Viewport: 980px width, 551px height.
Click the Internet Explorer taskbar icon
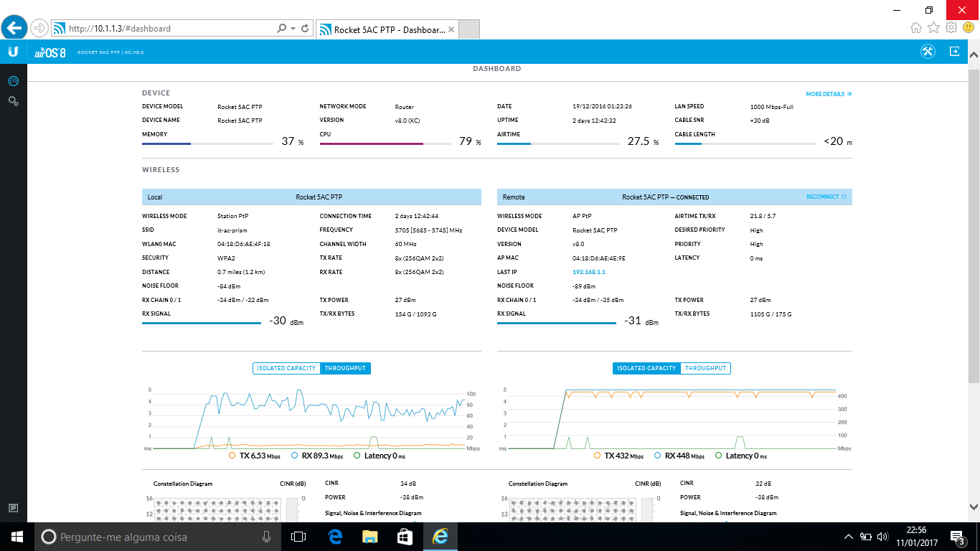click(x=440, y=537)
